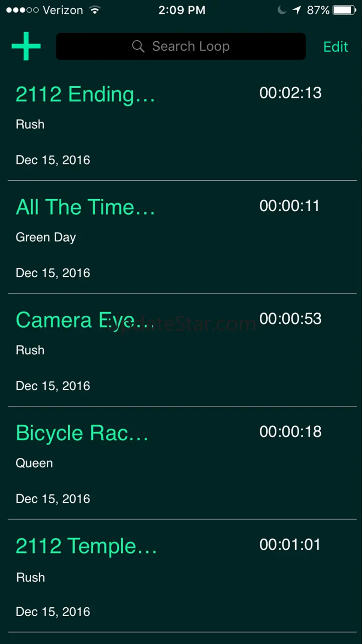Focus the Search Loop field

181,46
